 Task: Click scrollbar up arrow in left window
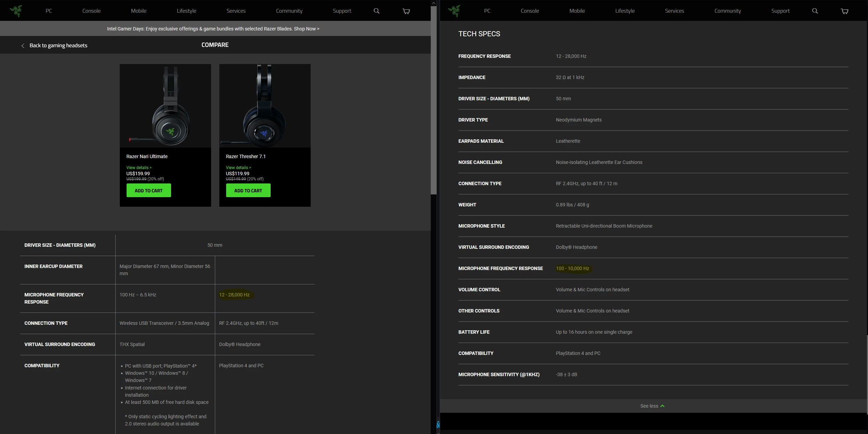[433, 3]
